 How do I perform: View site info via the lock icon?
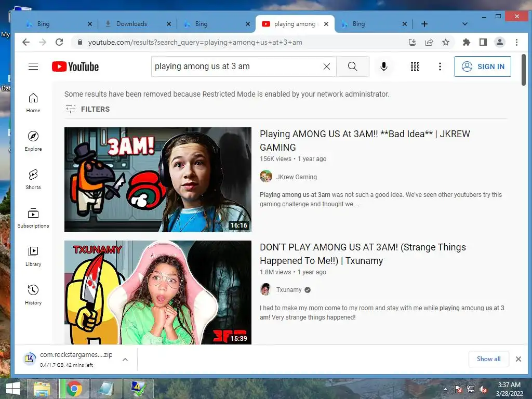coord(79,42)
